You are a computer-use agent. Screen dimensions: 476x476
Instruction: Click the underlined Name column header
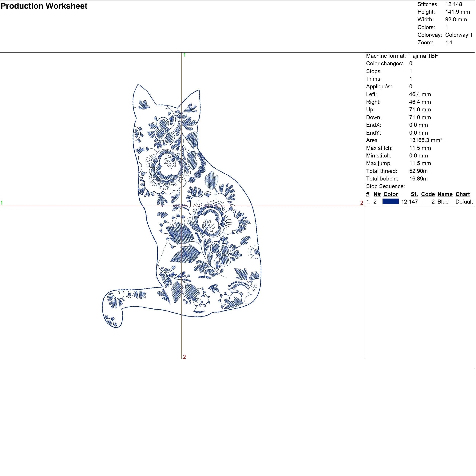(445, 194)
